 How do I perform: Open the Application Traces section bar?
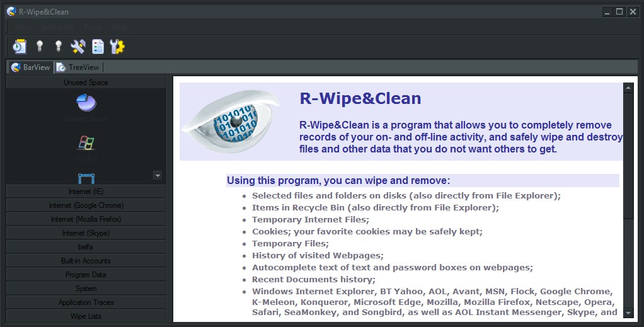point(86,302)
